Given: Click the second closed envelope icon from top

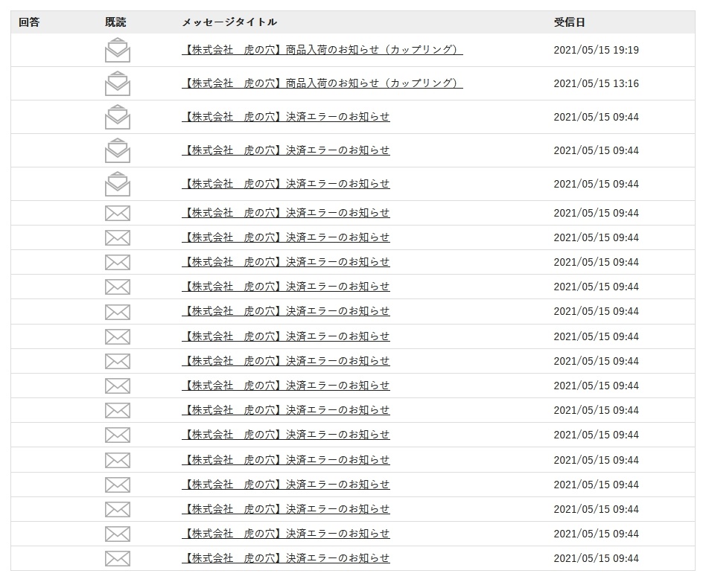Looking at the screenshot, I should (118, 238).
